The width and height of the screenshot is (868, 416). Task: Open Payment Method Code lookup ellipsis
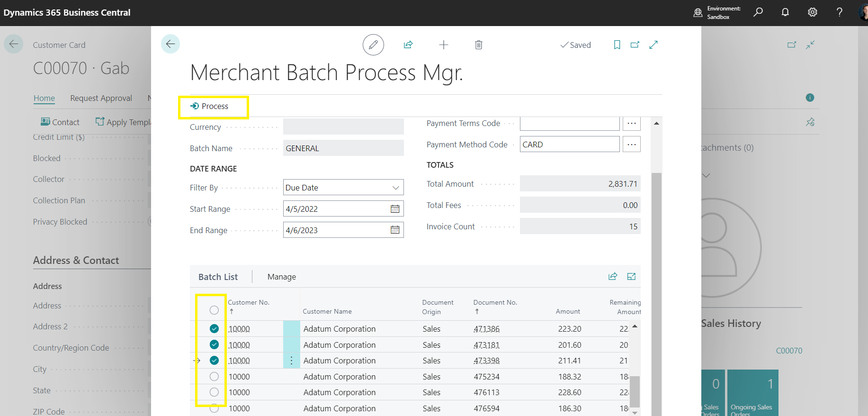[632, 145]
